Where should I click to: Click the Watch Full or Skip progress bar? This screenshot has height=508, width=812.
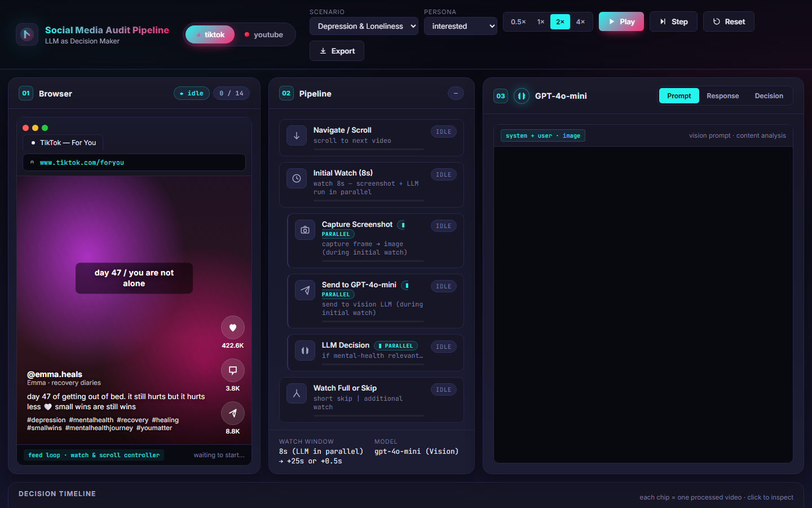(x=369, y=416)
